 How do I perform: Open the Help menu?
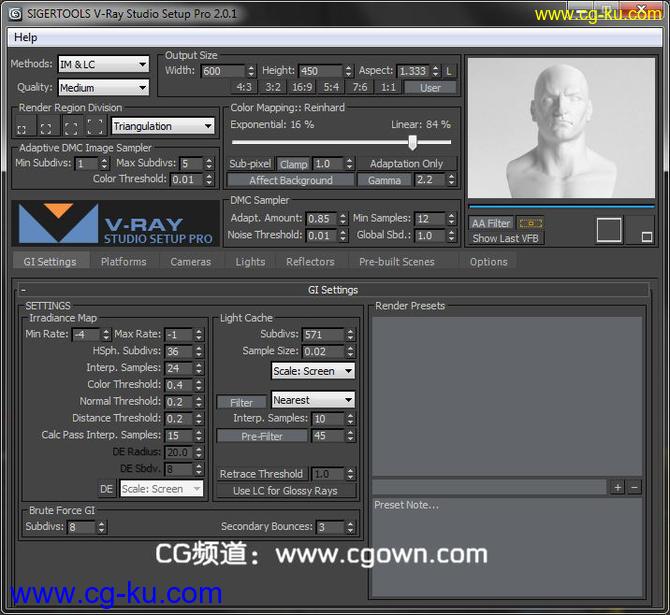point(26,38)
